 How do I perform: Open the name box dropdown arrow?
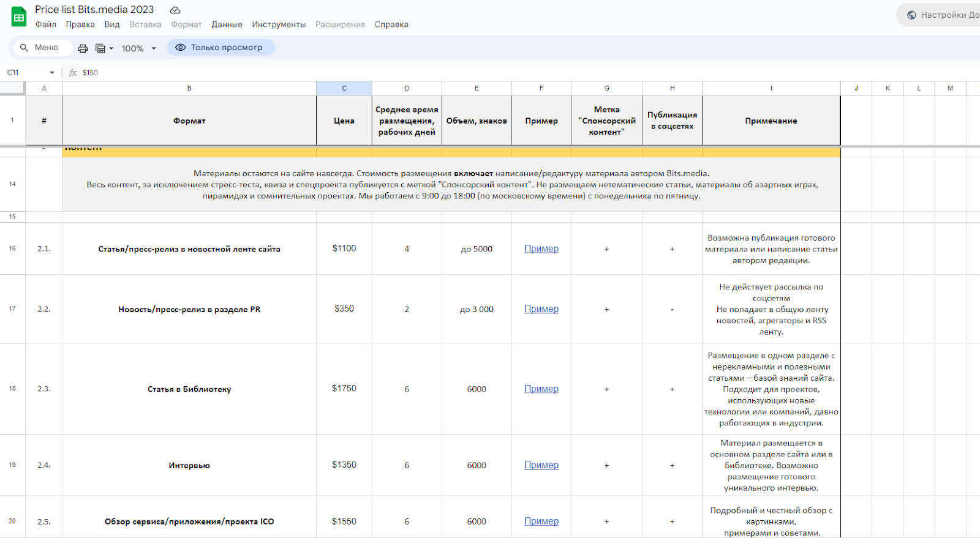pyautogui.click(x=52, y=72)
